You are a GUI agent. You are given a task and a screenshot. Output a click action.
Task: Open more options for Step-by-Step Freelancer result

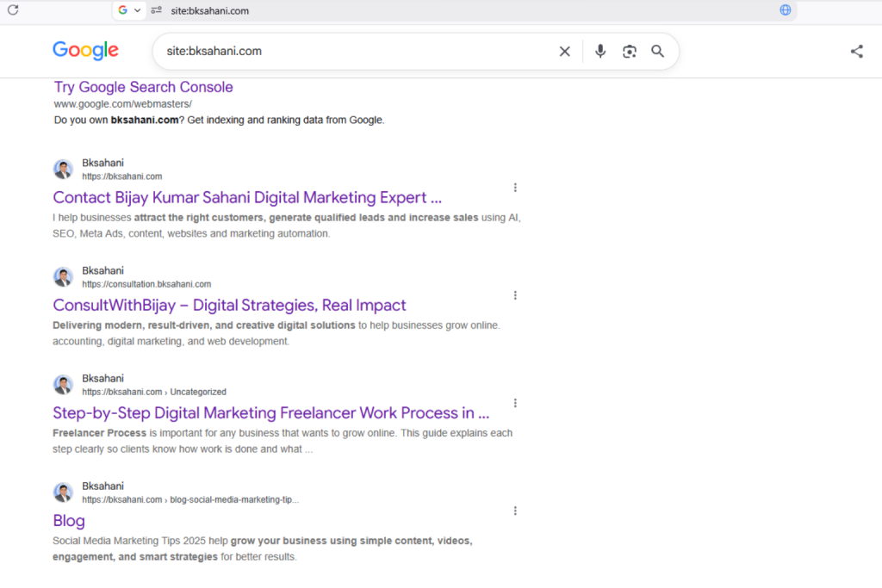[x=515, y=404]
